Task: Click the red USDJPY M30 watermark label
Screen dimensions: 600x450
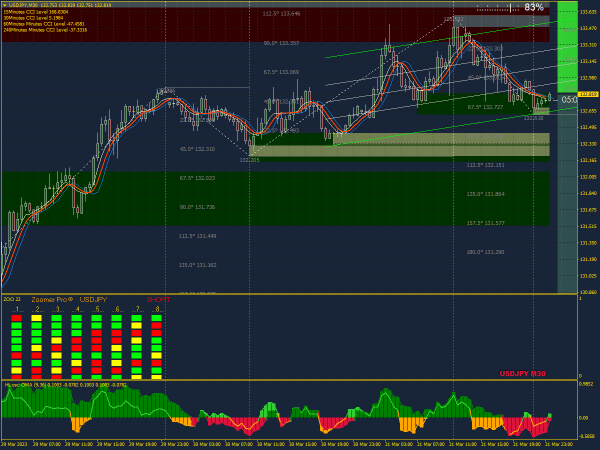Action: (528, 373)
